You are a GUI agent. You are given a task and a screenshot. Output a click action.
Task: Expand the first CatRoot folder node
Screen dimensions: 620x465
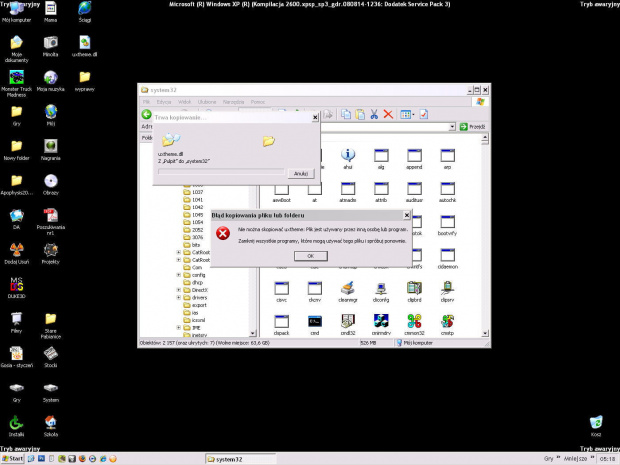[x=178, y=252]
